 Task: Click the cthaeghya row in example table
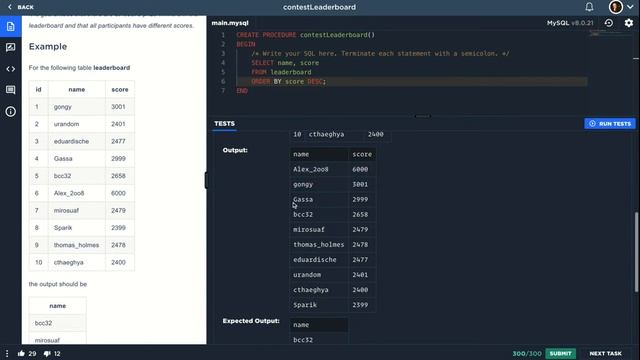click(82, 262)
